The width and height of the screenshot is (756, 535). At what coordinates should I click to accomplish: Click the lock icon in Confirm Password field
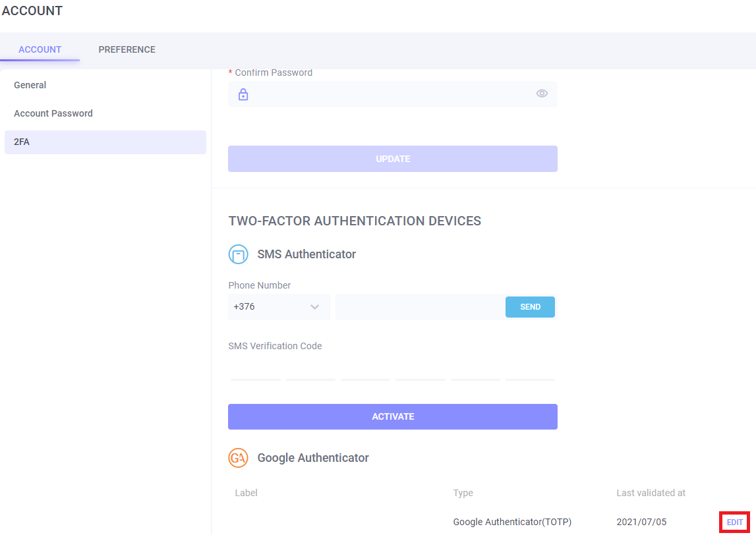click(243, 95)
